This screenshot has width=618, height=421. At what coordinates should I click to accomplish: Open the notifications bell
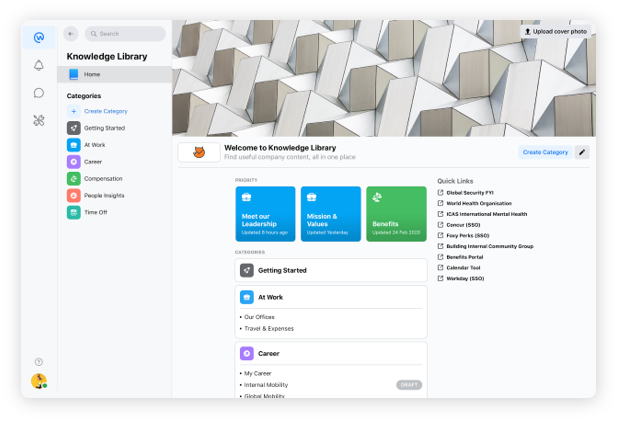(39, 65)
